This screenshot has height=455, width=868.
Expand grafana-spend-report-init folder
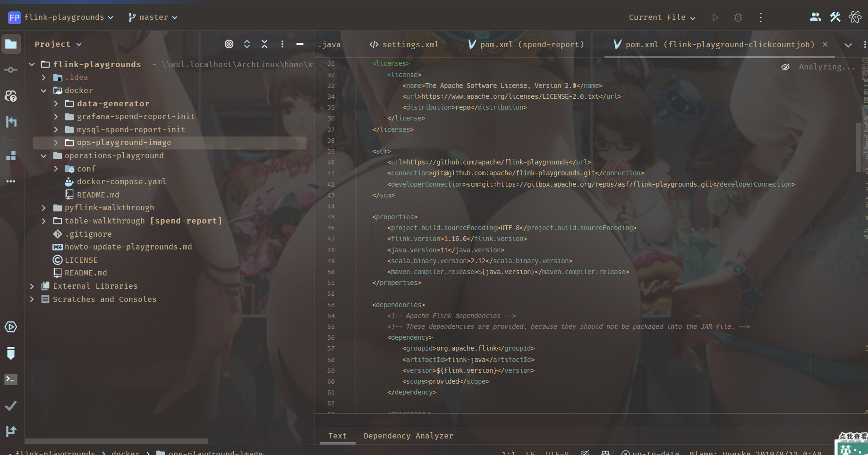point(56,117)
